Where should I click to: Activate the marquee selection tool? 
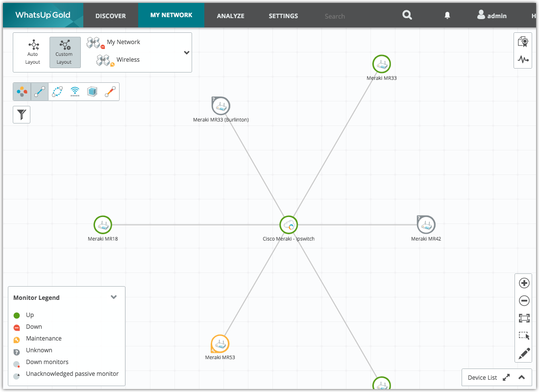[x=524, y=336]
